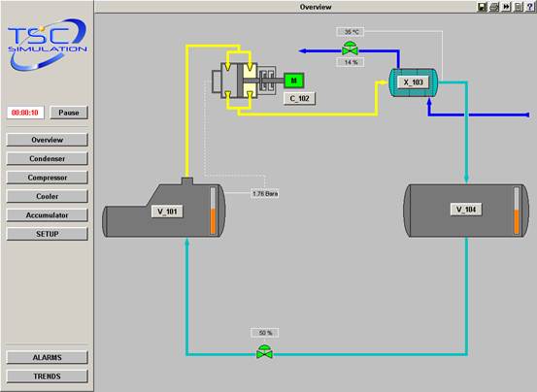This screenshot has height=392, width=537.
Task: Open the Overview screen
Action: (x=48, y=140)
